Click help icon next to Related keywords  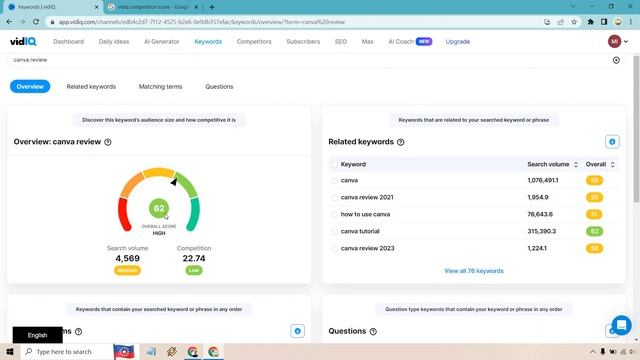tap(401, 142)
